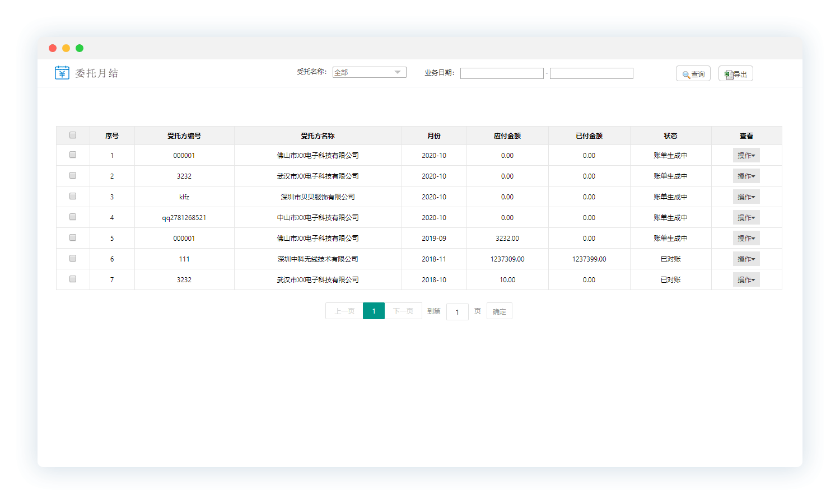Click the start date field of 业务日期
Viewport: 840px width, 504px height.
[x=502, y=73]
